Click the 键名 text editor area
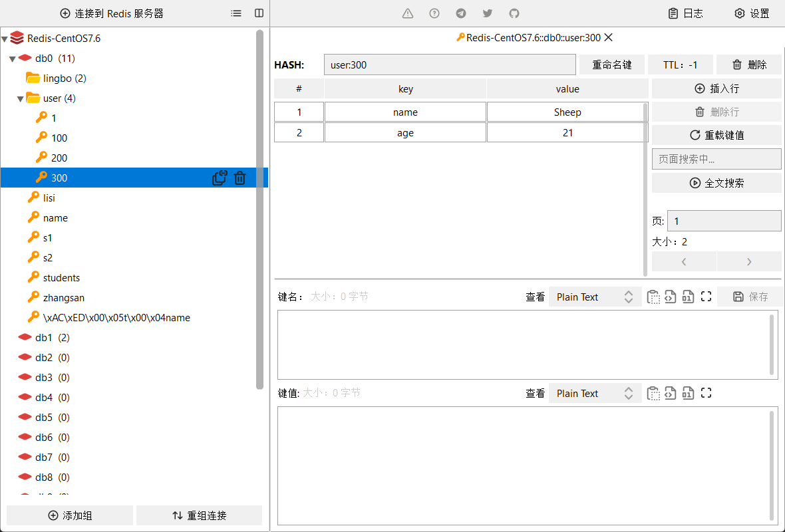This screenshot has width=785, height=532. 528,344
